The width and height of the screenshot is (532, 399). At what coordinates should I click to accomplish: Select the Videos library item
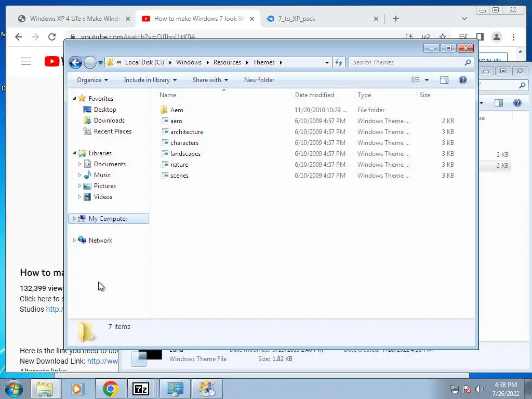point(103,197)
